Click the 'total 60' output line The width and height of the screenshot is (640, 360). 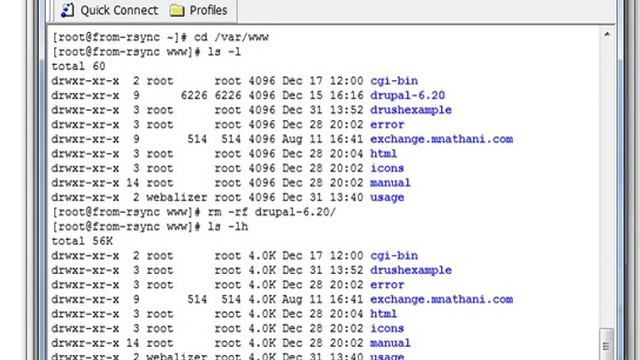(78, 66)
